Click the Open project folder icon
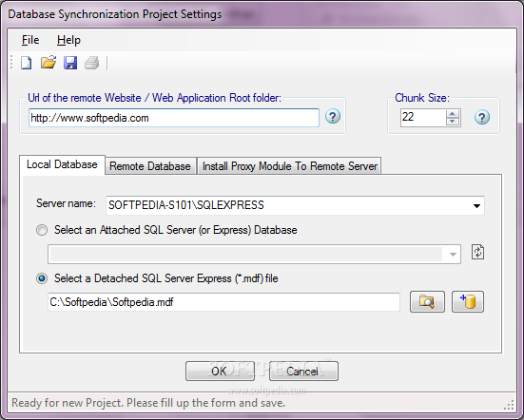Image resolution: width=524 pixels, height=420 pixels. pyautogui.click(x=49, y=63)
